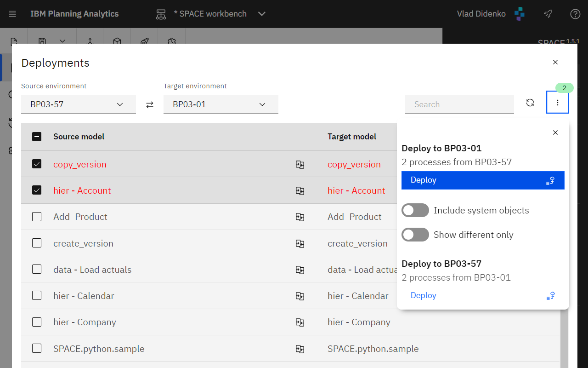Click the Source model column header
Screen dimensions: 588x368
coord(79,137)
